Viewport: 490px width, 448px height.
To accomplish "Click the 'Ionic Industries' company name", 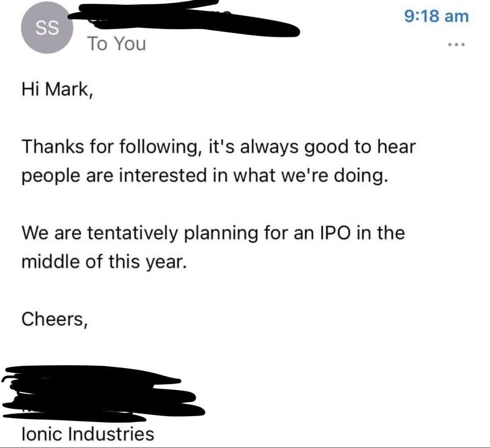I will tap(88, 434).
